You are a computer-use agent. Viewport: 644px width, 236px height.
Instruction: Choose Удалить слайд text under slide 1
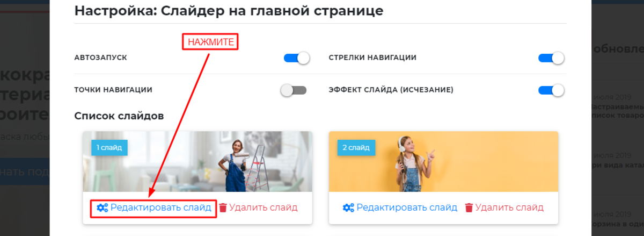point(263,208)
